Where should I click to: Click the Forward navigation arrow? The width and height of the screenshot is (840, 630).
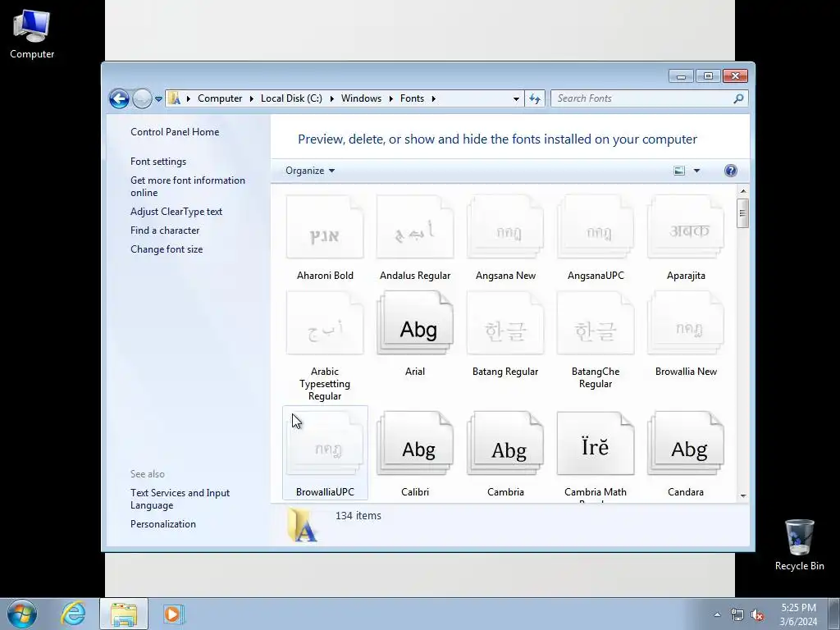[142, 98]
